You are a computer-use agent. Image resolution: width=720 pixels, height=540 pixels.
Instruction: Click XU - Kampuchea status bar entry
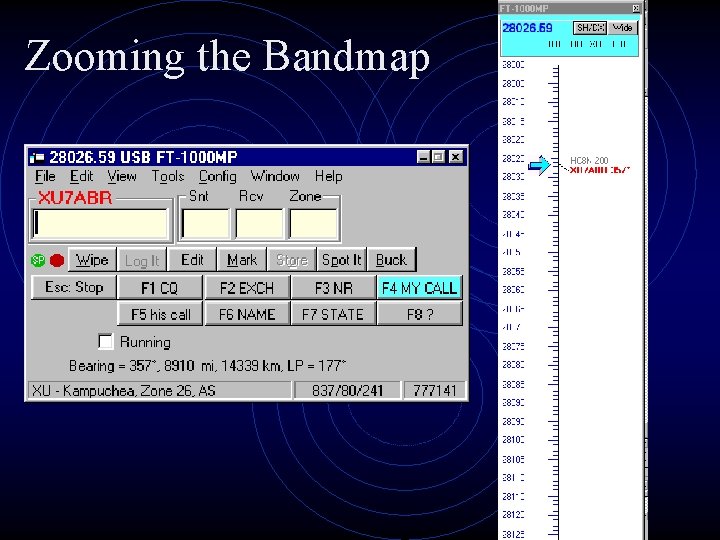(x=160, y=391)
